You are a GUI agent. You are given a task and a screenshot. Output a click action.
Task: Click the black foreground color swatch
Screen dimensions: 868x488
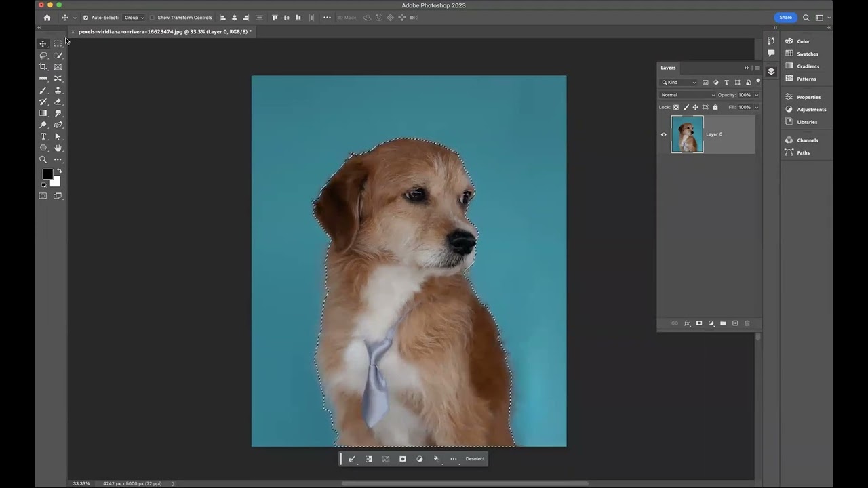click(x=47, y=174)
